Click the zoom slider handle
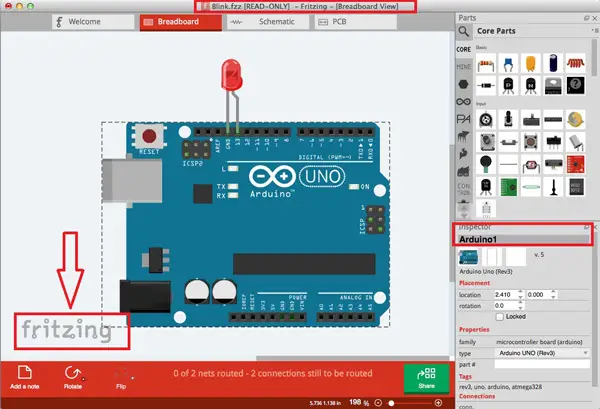600x409 pixels. 391,403
